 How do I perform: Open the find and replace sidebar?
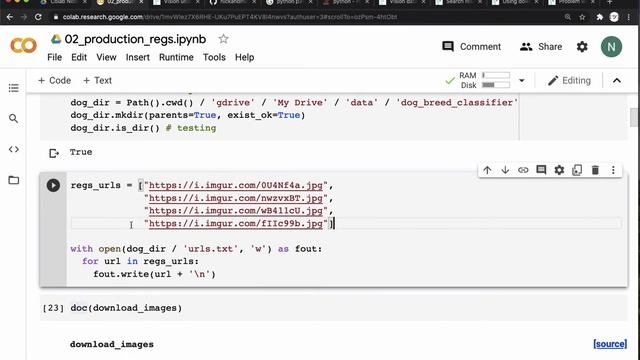(13, 118)
